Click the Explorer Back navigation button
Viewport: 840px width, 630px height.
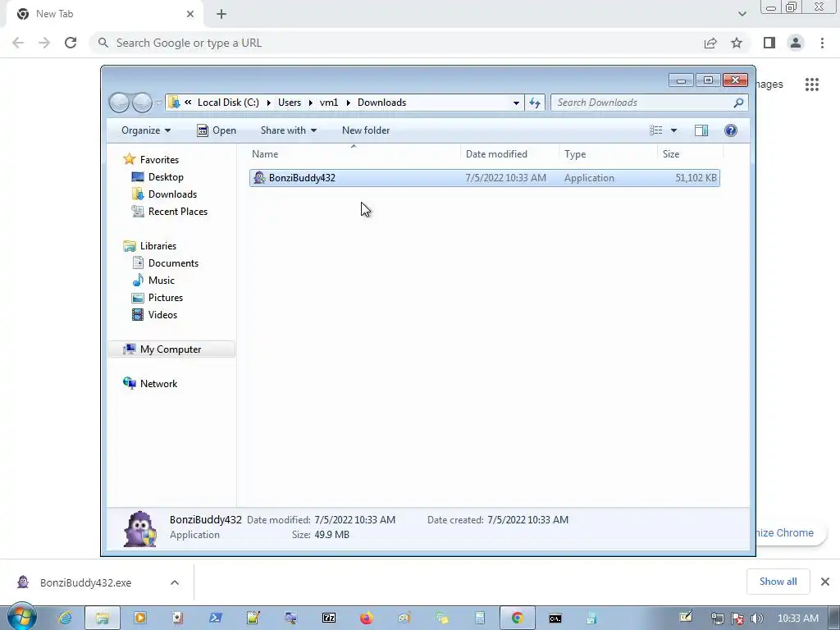[x=119, y=103]
